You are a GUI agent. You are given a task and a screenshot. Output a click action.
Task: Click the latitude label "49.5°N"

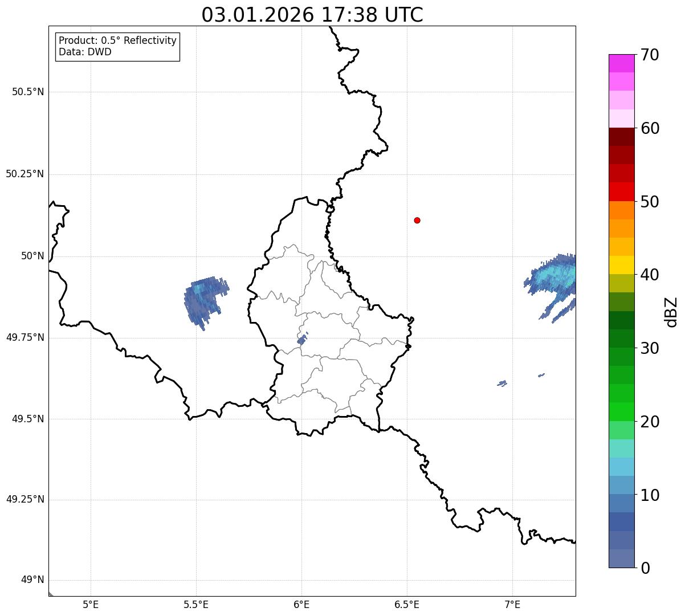28,419
